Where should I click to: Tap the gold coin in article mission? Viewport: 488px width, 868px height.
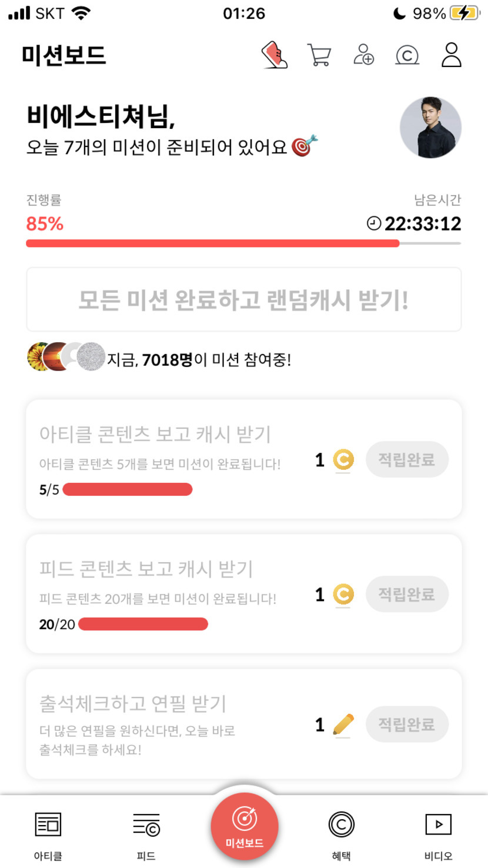(343, 460)
